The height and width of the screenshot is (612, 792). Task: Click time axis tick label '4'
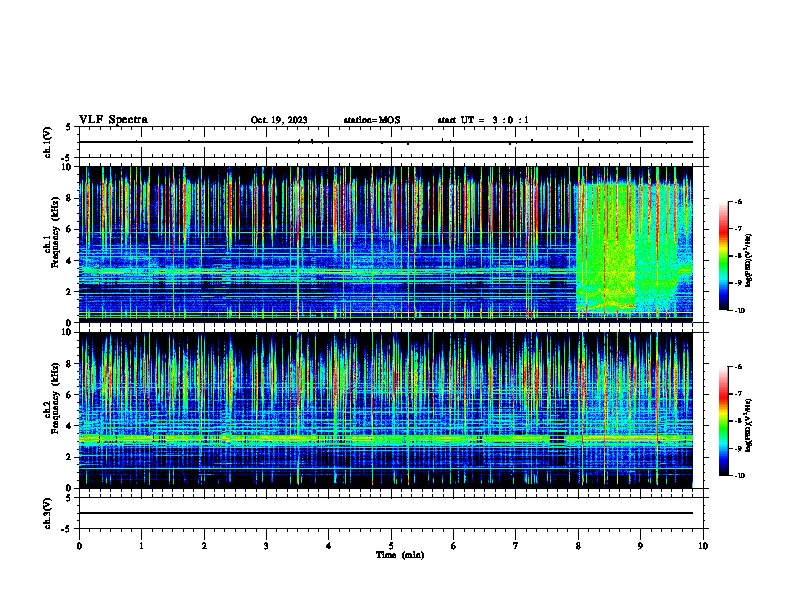(329, 546)
